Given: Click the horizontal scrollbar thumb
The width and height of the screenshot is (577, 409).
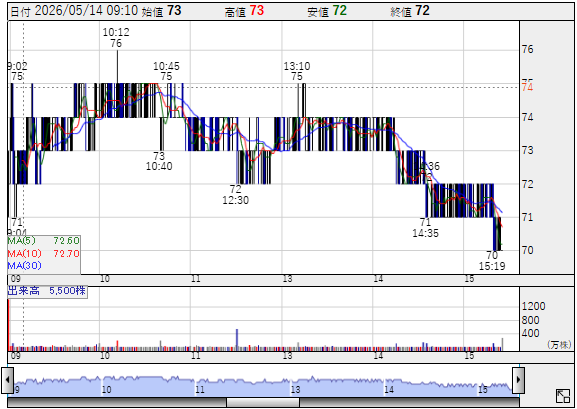Looking at the screenshot, I should 263,402.
